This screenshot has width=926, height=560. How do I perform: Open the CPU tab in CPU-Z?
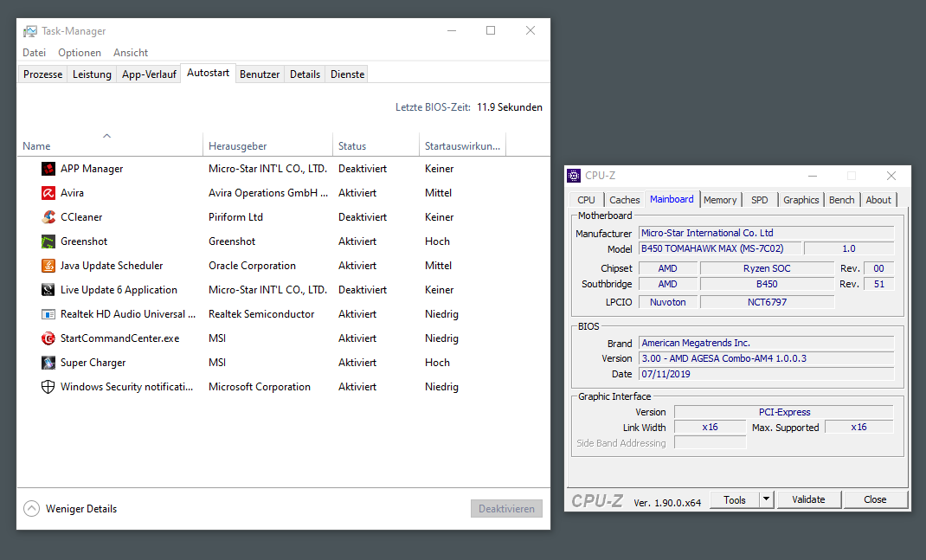[587, 200]
